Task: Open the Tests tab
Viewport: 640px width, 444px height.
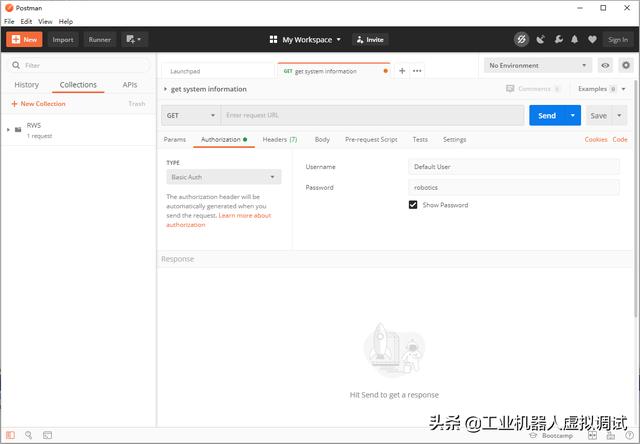Action: 420,140
